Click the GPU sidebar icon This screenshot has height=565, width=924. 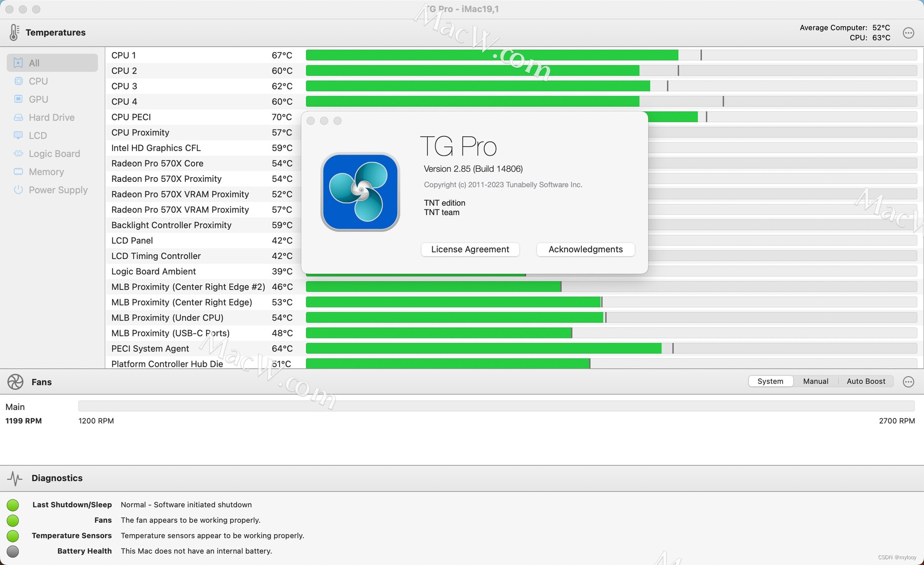18,99
